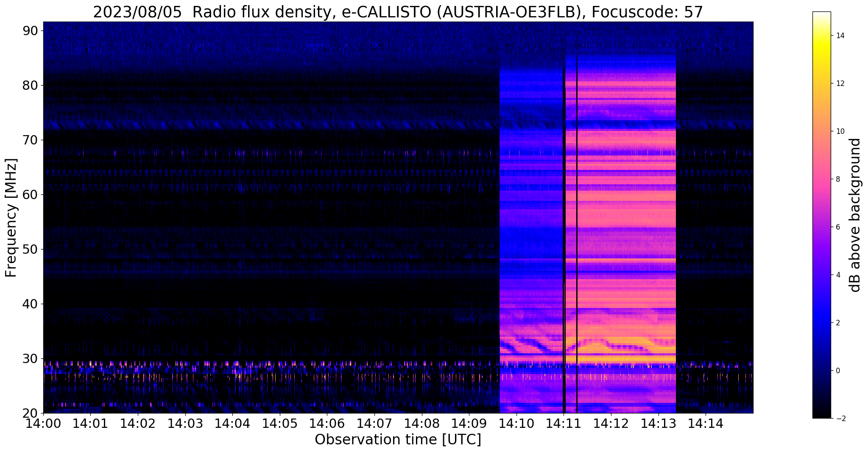
Task: Click the 20 MHz frequency tick label
Action: pos(30,413)
